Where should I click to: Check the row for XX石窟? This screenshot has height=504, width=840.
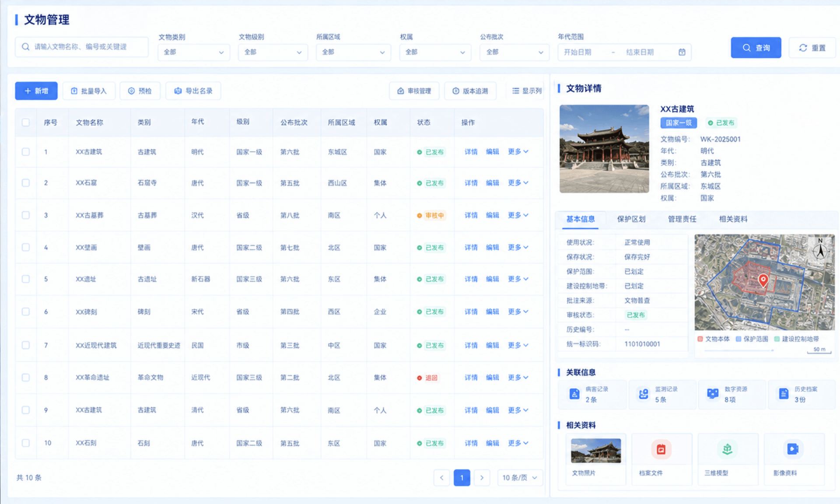[x=26, y=183]
